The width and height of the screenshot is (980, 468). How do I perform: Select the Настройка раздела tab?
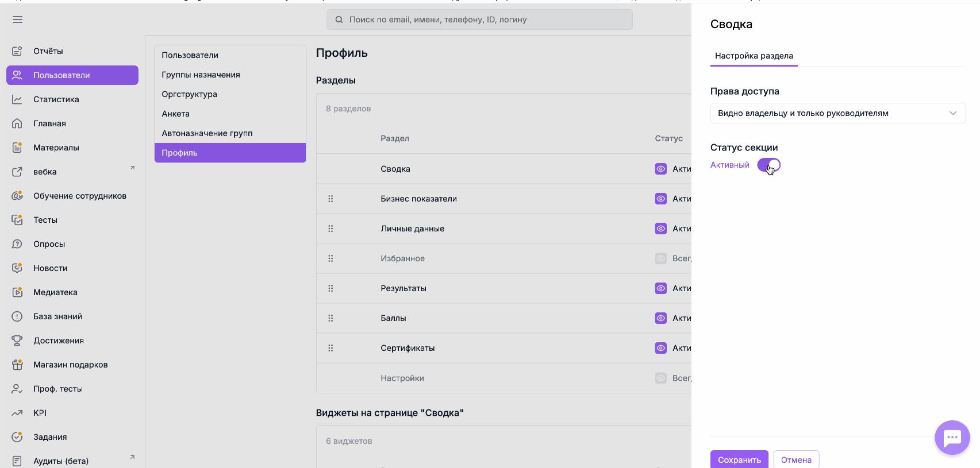tap(754, 56)
